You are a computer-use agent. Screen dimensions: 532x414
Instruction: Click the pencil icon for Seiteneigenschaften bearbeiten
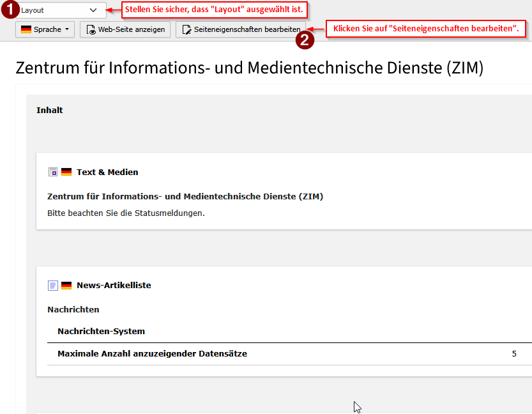pos(186,29)
